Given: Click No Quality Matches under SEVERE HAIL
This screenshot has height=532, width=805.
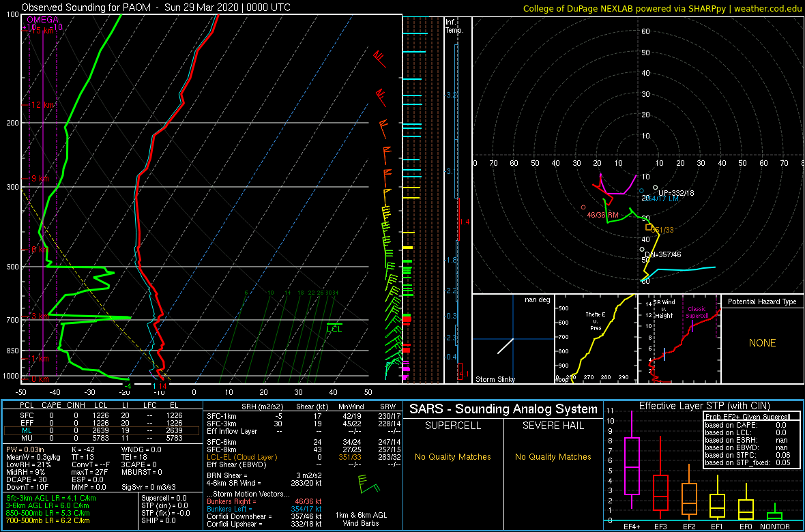Looking at the screenshot, I should click(554, 456).
